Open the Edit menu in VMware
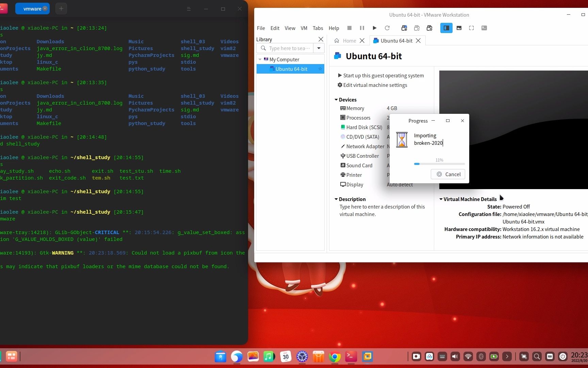 (x=275, y=28)
